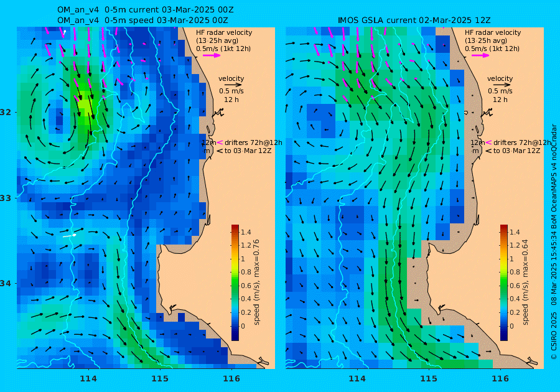Viewport: 560px width, 392px height.
Task: Click 'drifters 72h@12h' label on the right map
Action: (522, 142)
